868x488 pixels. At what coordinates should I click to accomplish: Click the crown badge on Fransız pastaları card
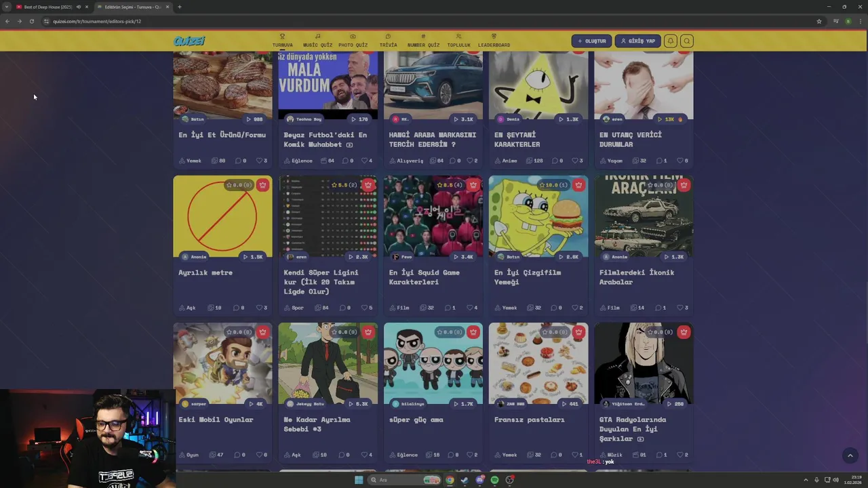578,332
